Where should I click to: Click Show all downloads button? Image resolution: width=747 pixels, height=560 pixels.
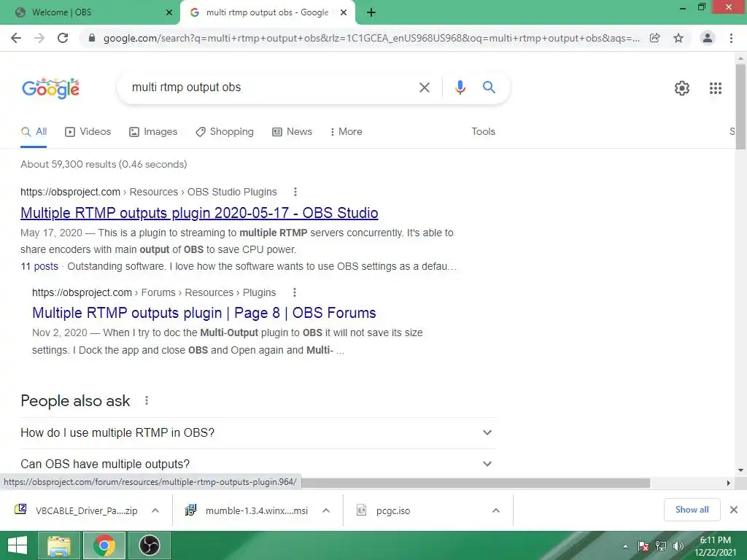click(x=692, y=510)
